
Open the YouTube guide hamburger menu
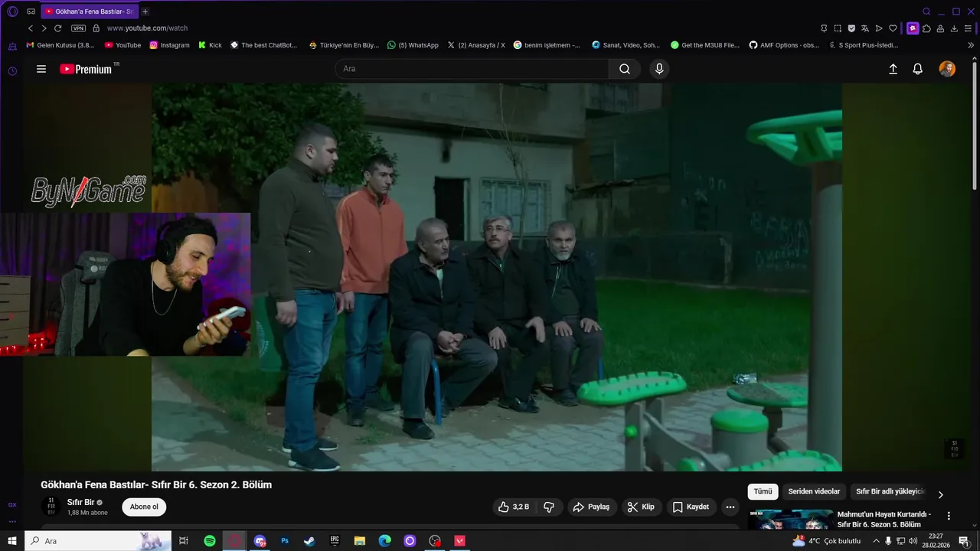(41, 69)
